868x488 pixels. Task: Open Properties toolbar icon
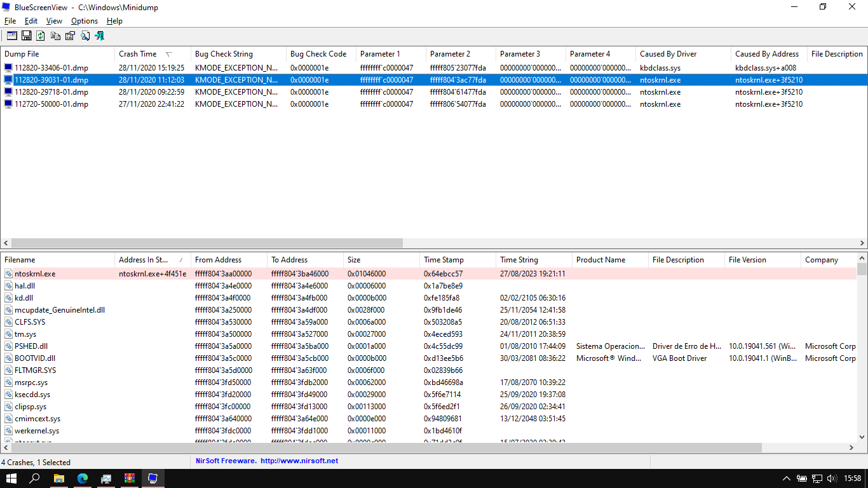[70, 36]
